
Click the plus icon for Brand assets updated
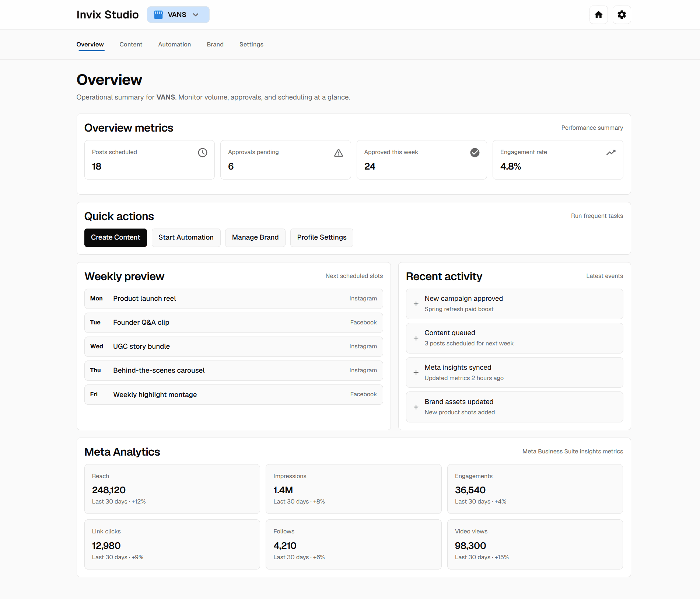click(x=416, y=407)
